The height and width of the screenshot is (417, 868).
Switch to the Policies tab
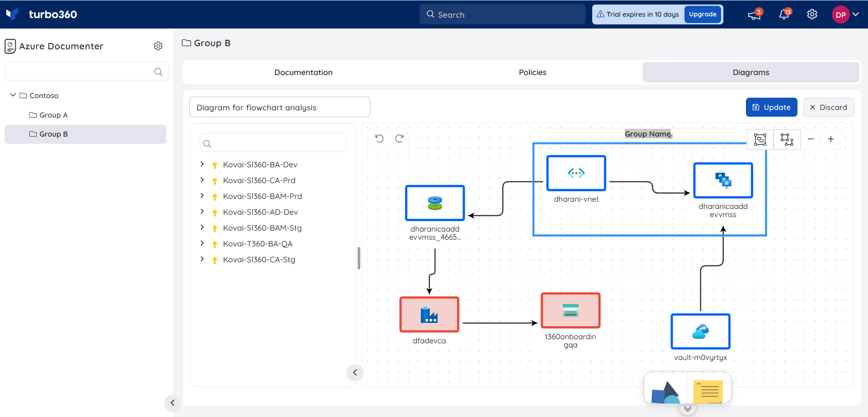click(533, 72)
